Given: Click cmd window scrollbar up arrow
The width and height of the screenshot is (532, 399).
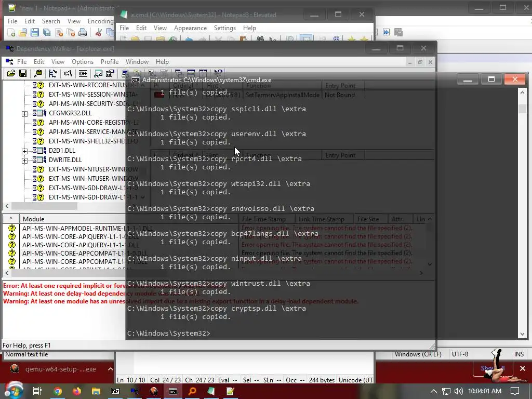Looking at the screenshot, I should tap(523, 92).
